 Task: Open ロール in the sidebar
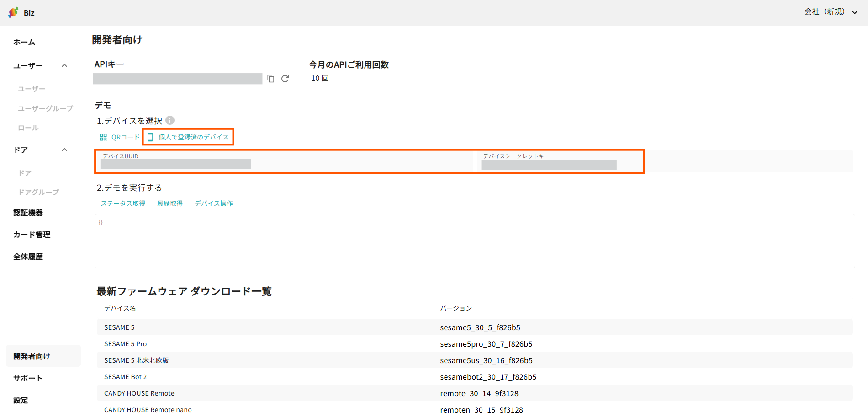click(28, 128)
